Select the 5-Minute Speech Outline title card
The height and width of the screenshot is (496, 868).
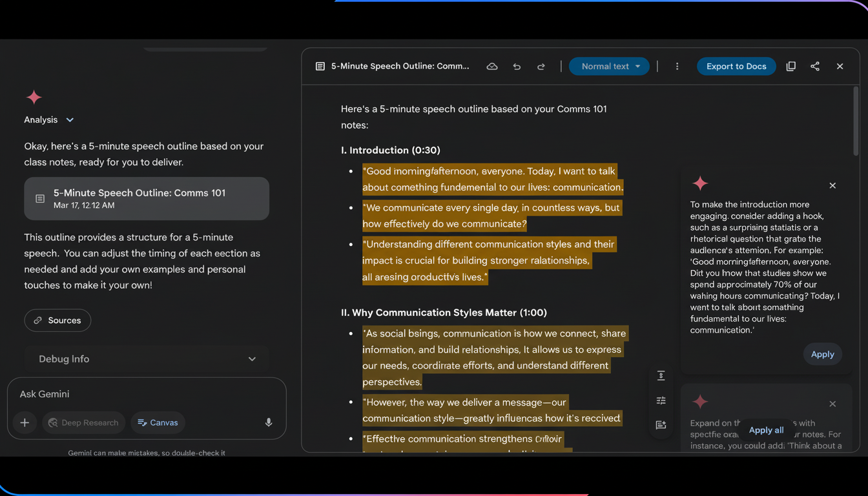(147, 198)
